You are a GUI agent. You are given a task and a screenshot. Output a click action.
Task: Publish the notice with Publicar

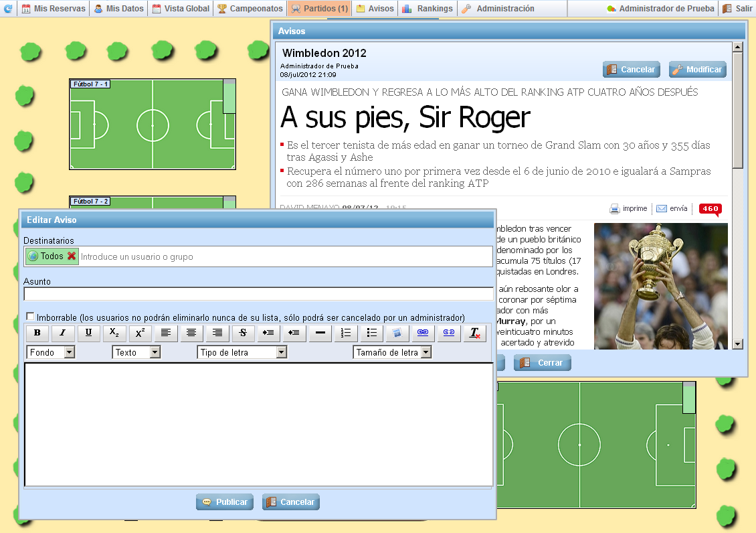coord(225,502)
